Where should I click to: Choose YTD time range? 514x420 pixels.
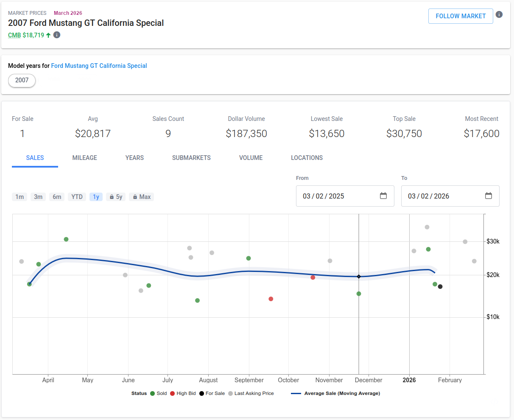click(x=77, y=197)
